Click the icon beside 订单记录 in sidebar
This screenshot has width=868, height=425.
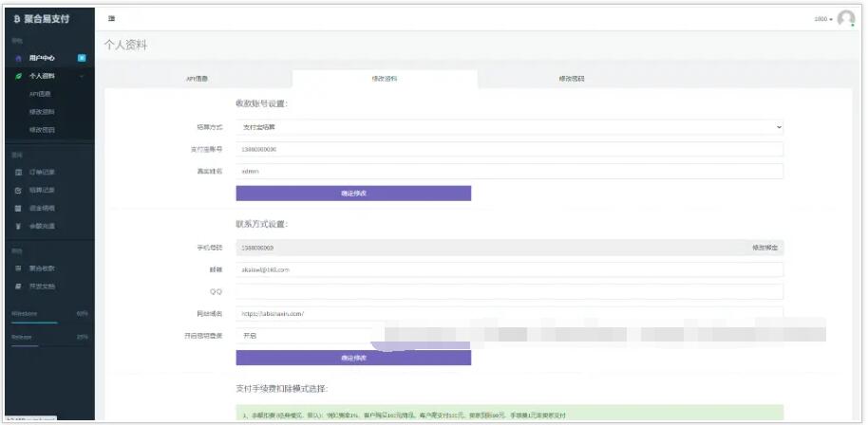18,172
